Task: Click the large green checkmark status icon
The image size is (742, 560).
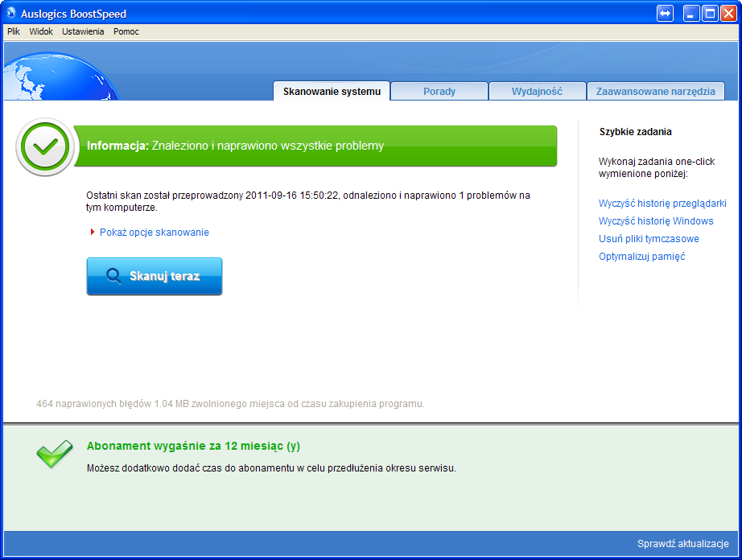Action: pos(45,146)
